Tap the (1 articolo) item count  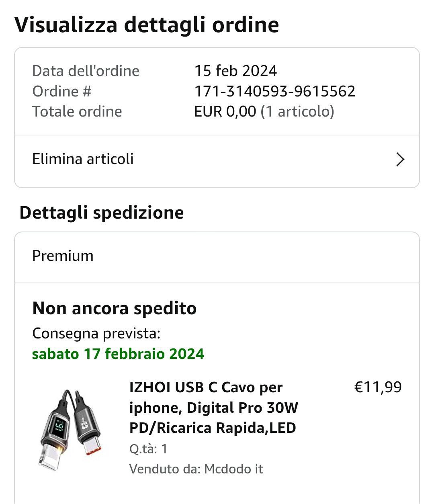click(x=297, y=111)
